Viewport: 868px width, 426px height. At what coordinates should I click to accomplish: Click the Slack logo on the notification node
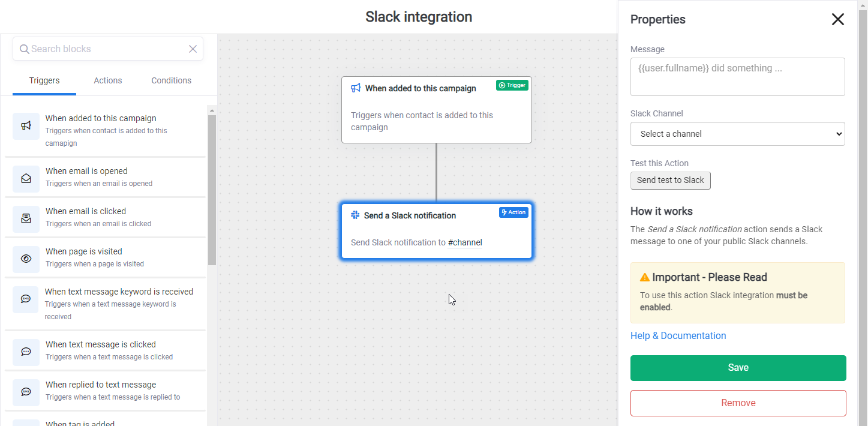pos(355,215)
